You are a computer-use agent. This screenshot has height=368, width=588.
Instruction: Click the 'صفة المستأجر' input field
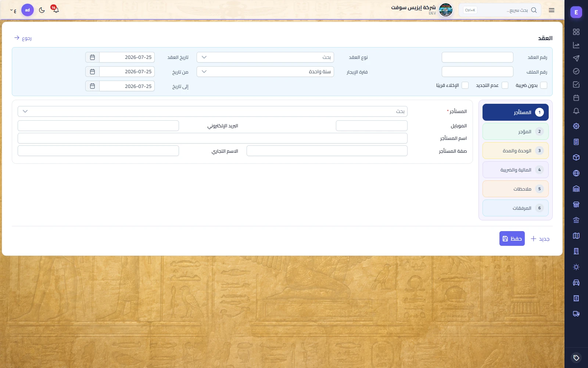click(x=327, y=151)
